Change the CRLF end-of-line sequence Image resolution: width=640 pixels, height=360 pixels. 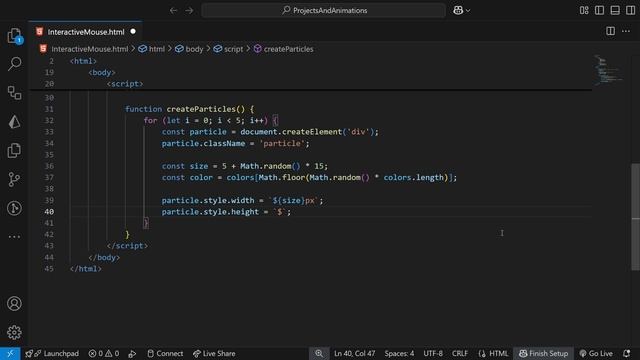(x=460, y=353)
